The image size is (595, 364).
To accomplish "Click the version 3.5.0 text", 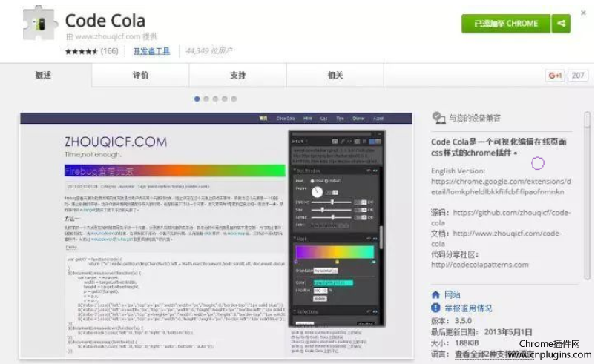I will [463, 321].
